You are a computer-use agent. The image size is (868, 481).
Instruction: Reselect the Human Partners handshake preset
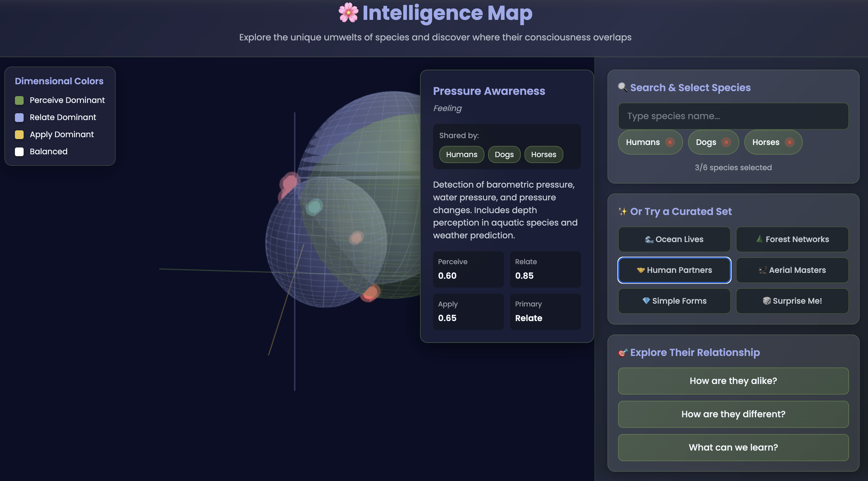click(674, 270)
